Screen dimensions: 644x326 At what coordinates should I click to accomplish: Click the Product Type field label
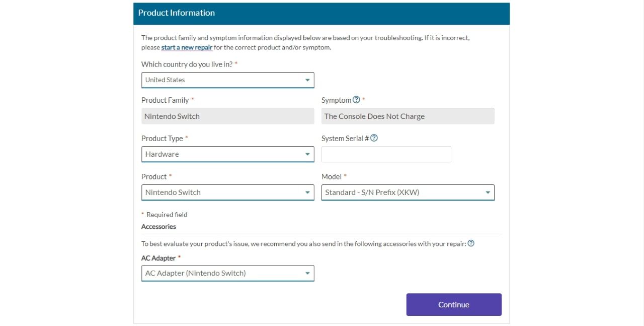pos(162,138)
